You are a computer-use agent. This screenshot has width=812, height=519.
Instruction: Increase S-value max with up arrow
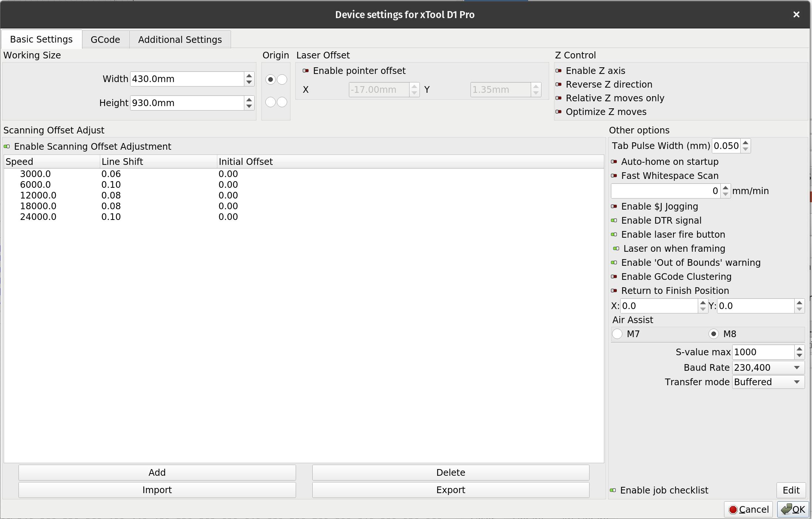(799, 349)
